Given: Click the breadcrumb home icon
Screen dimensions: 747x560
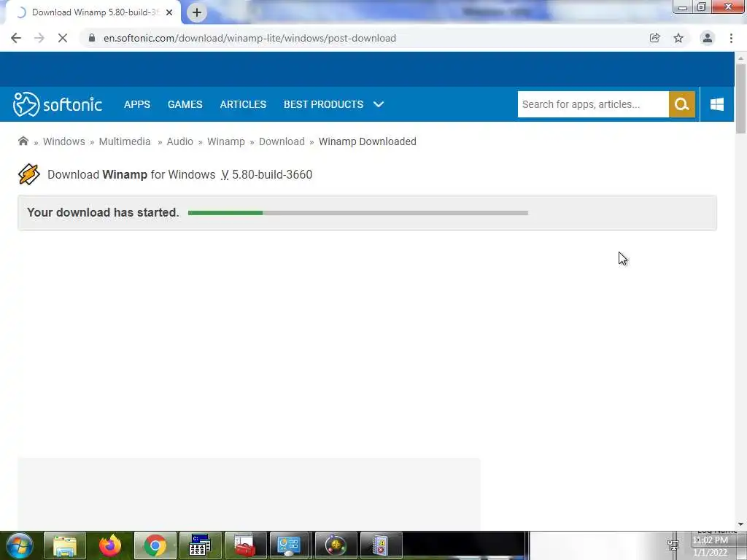Looking at the screenshot, I should (23, 141).
